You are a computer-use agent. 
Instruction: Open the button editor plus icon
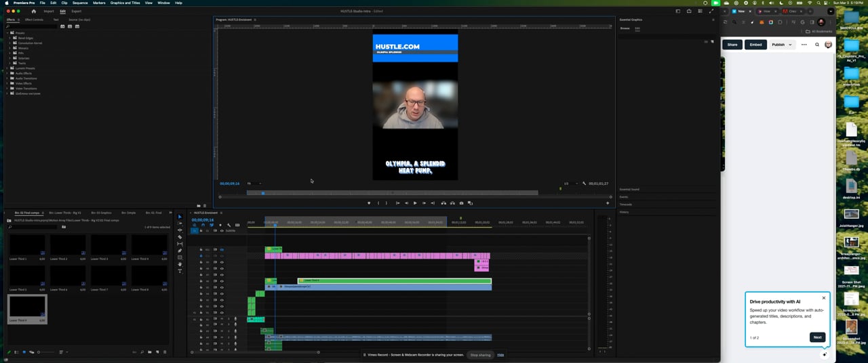(x=608, y=203)
